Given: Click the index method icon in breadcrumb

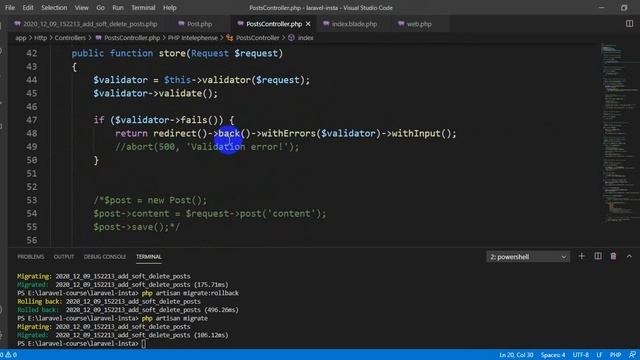Looking at the screenshot, I should pyautogui.click(x=291, y=38).
